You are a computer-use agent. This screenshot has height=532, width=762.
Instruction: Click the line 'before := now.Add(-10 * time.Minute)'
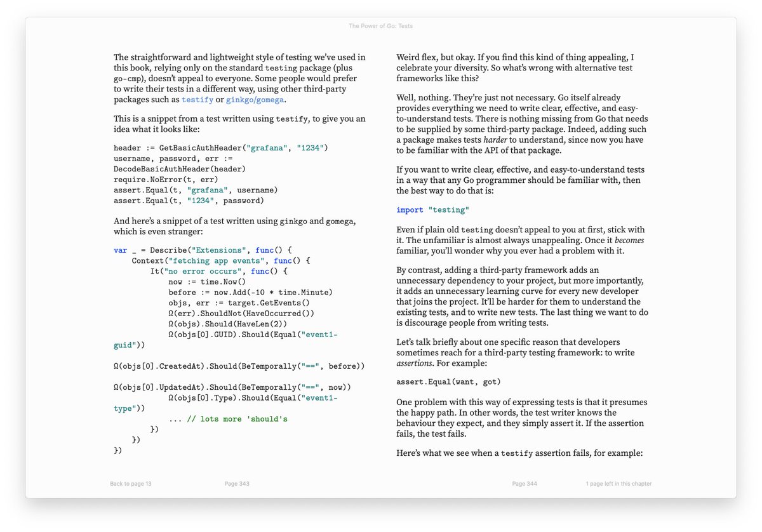pos(250,293)
